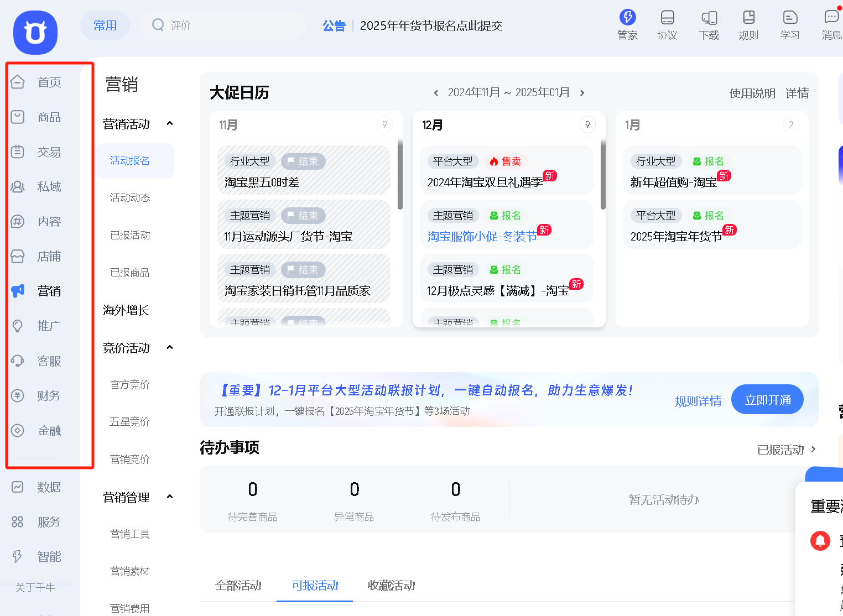Screen dimensions: 843x616
Task: Select 官方竞价 menu item
Action: 130,385
